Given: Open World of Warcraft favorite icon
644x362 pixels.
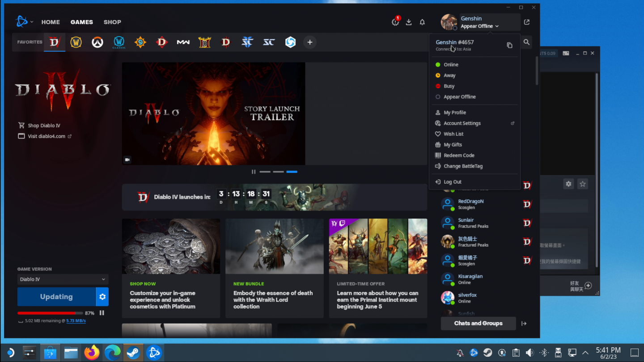Looking at the screenshot, I should (76, 42).
